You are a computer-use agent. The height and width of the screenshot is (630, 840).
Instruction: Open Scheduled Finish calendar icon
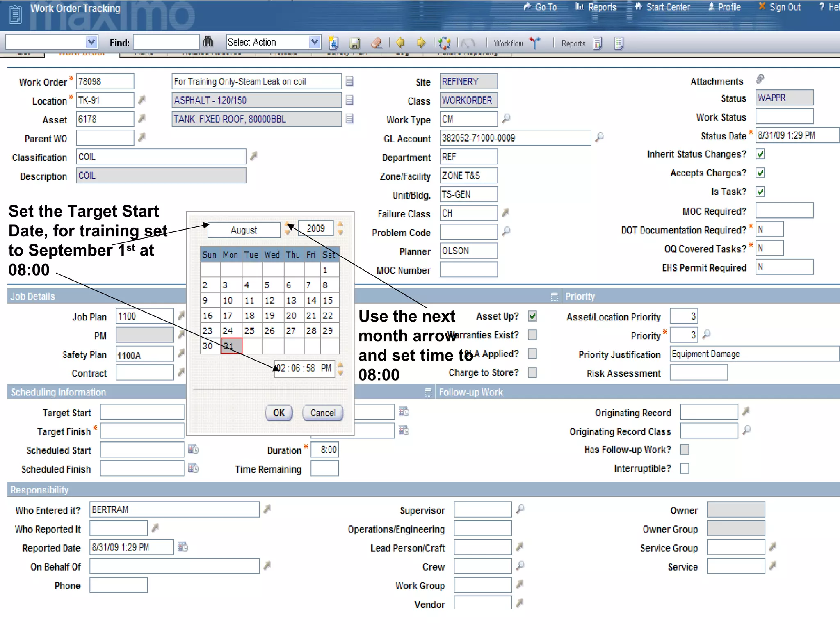(x=193, y=468)
